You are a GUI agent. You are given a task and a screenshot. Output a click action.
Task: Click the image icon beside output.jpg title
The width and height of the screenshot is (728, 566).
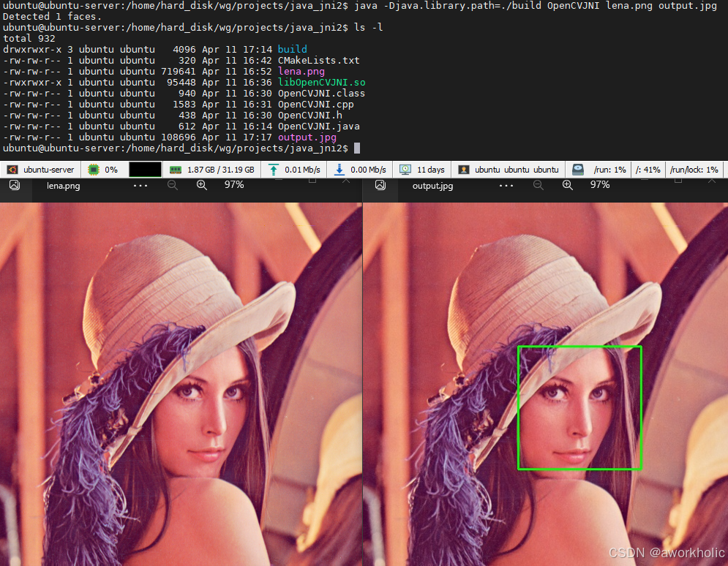coord(380,185)
